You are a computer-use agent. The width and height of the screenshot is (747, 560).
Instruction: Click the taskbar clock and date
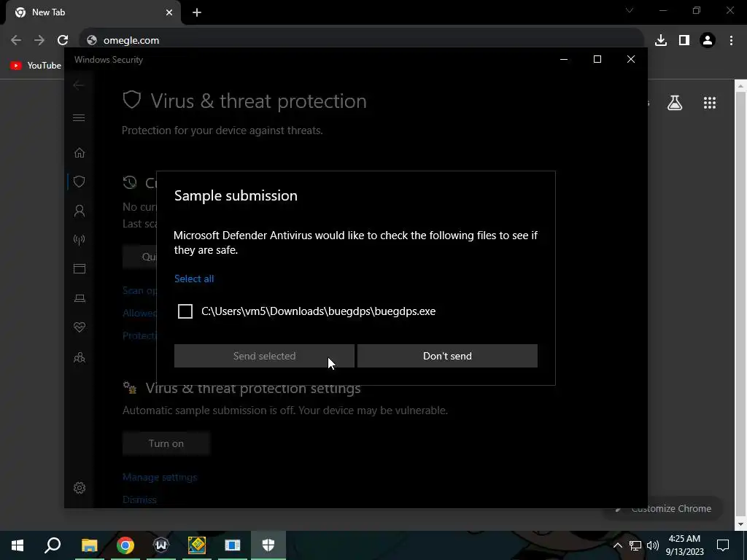tap(684, 545)
